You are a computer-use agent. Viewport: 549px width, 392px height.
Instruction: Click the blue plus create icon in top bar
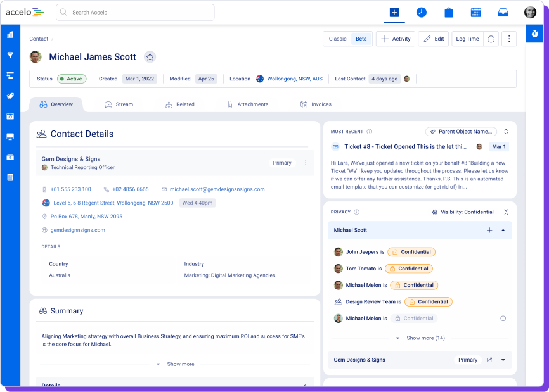point(394,13)
